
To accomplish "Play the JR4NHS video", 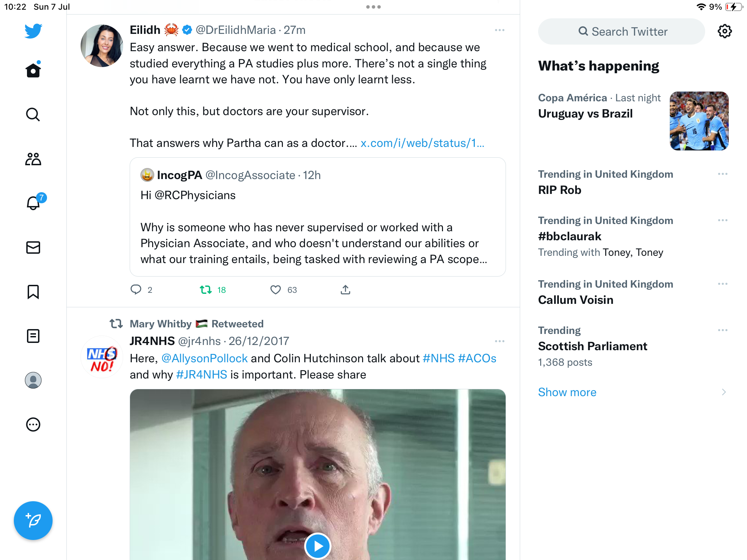I will click(317, 546).
